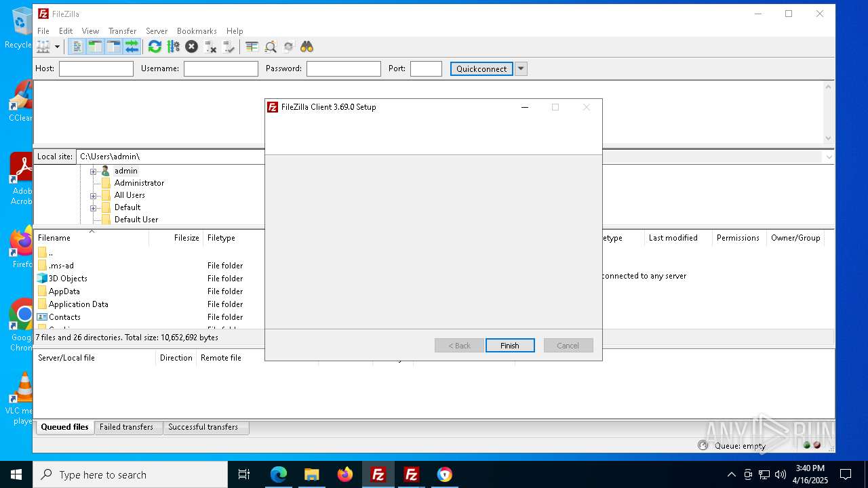
Task: Click the Server/Local file column header
Action: coord(95,358)
